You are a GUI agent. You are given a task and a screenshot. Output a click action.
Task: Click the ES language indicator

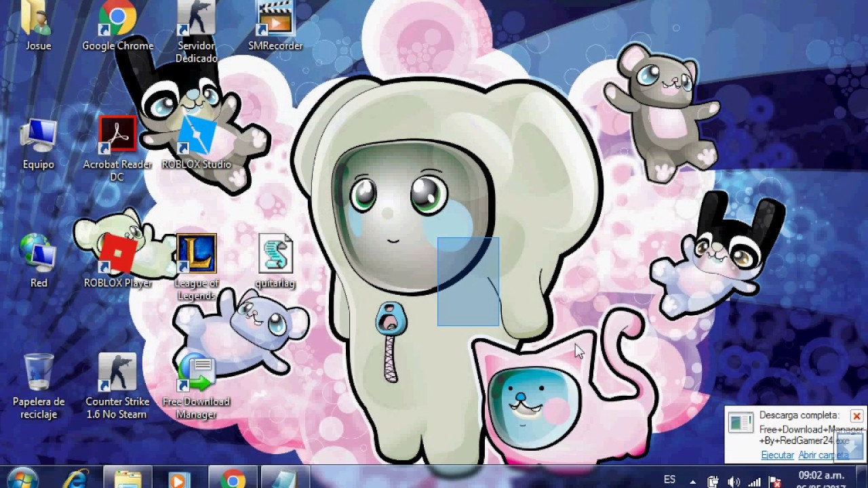[669, 480]
